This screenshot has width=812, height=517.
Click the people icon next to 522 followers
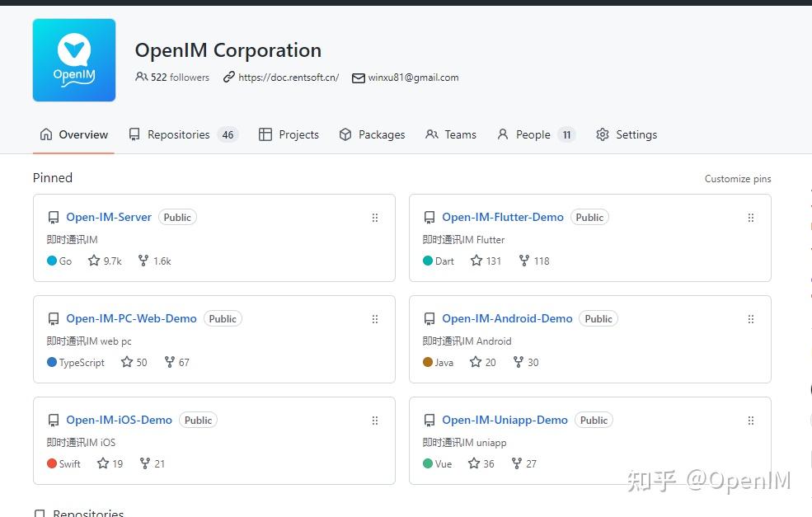click(142, 78)
